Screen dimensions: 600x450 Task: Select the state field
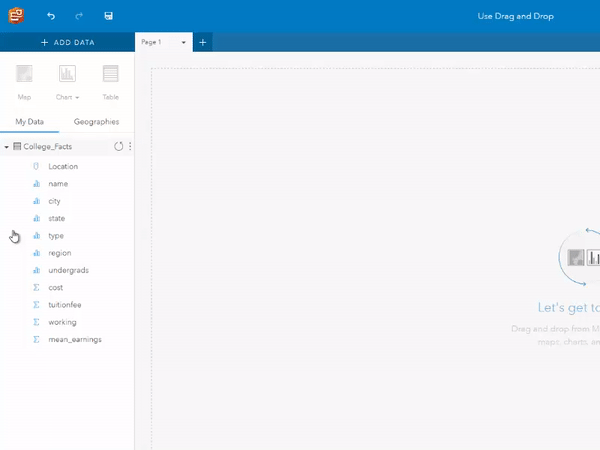click(57, 218)
